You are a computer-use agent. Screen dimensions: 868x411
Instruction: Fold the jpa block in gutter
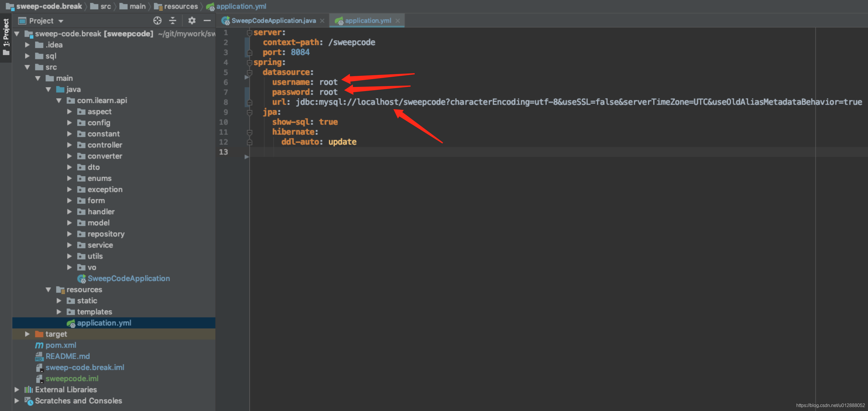pyautogui.click(x=249, y=112)
